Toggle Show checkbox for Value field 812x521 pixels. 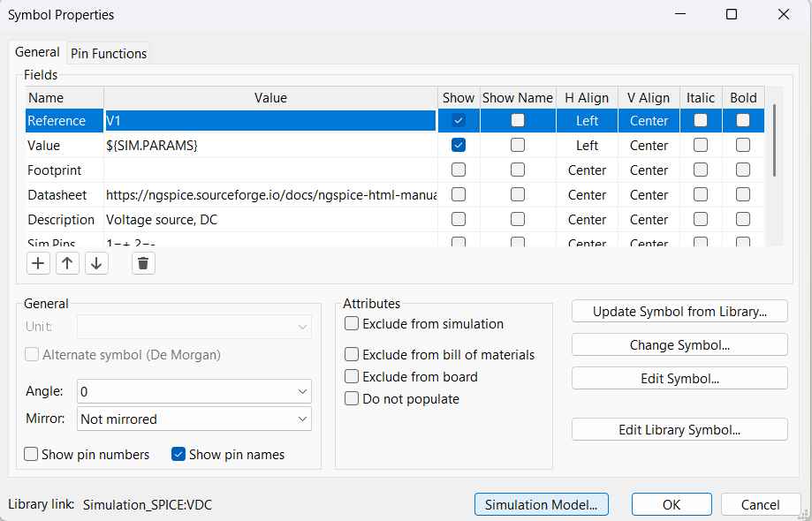pyautogui.click(x=459, y=145)
